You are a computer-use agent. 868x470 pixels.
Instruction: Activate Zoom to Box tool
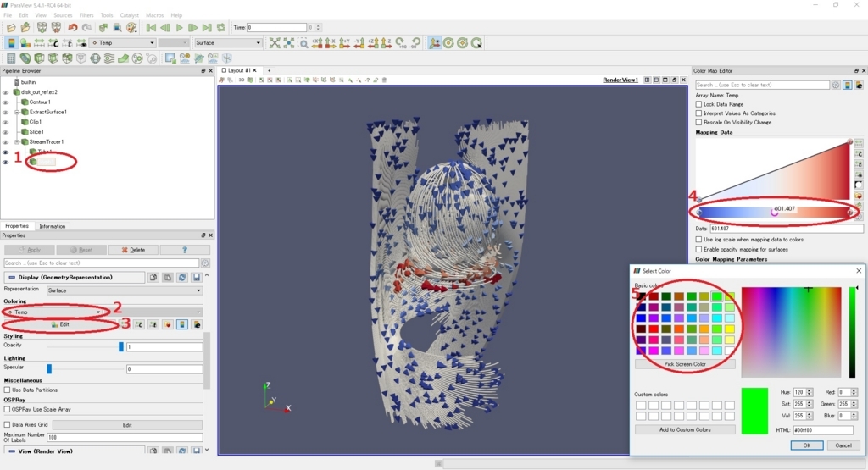(x=303, y=42)
